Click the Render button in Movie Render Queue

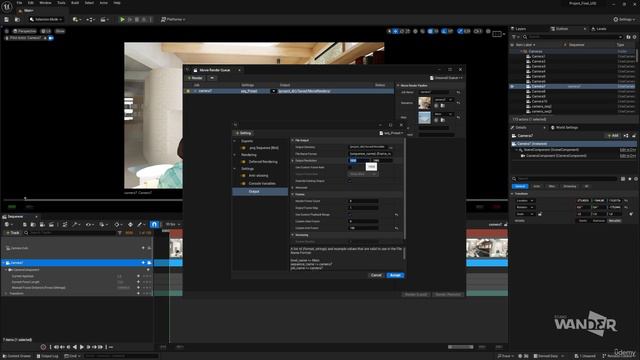195,78
